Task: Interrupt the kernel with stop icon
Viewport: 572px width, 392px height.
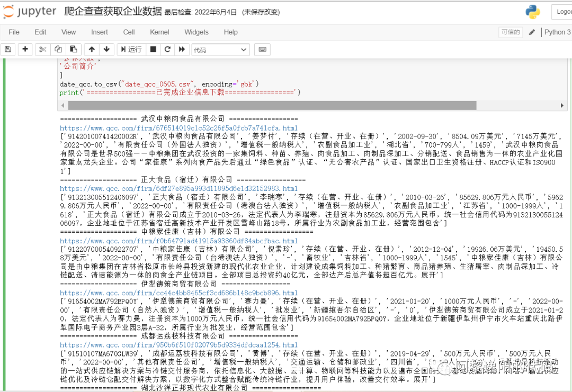Action: [153, 49]
